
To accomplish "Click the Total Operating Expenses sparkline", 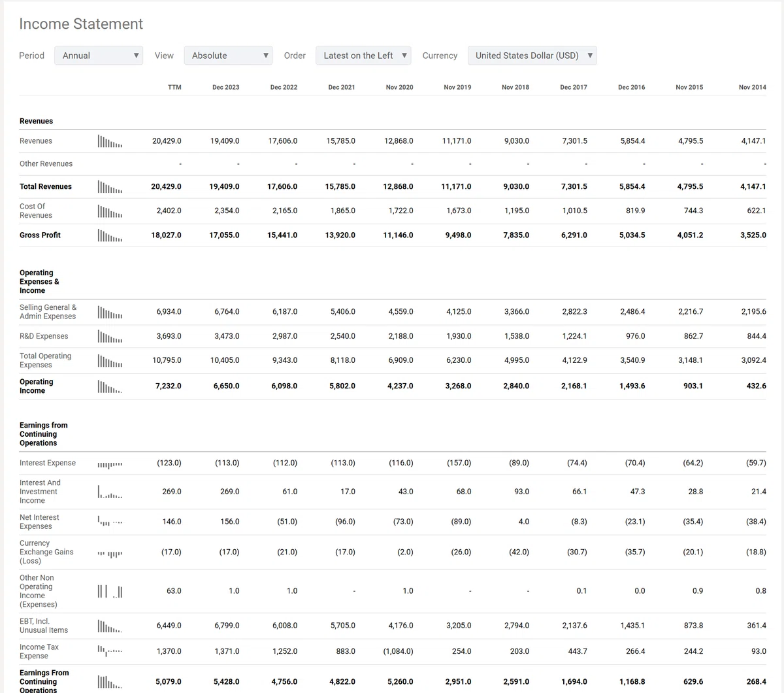I will pyautogui.click(x=110, y=361).
